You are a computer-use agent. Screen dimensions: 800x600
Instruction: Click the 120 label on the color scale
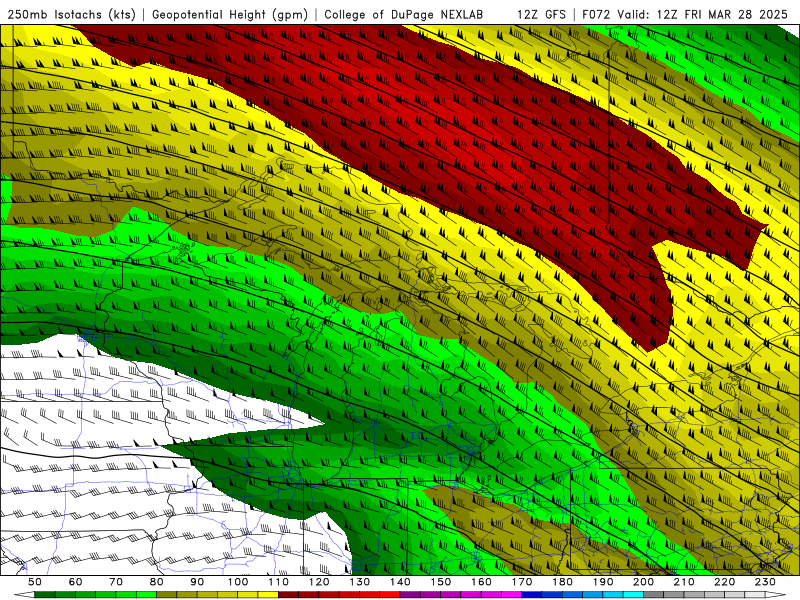tap(319, 582)
